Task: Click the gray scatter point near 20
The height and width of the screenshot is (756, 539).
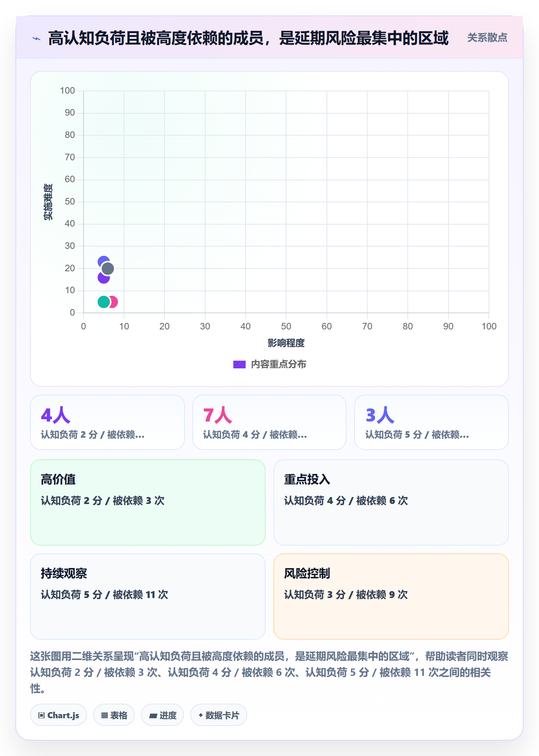Action: click(107, 269)
